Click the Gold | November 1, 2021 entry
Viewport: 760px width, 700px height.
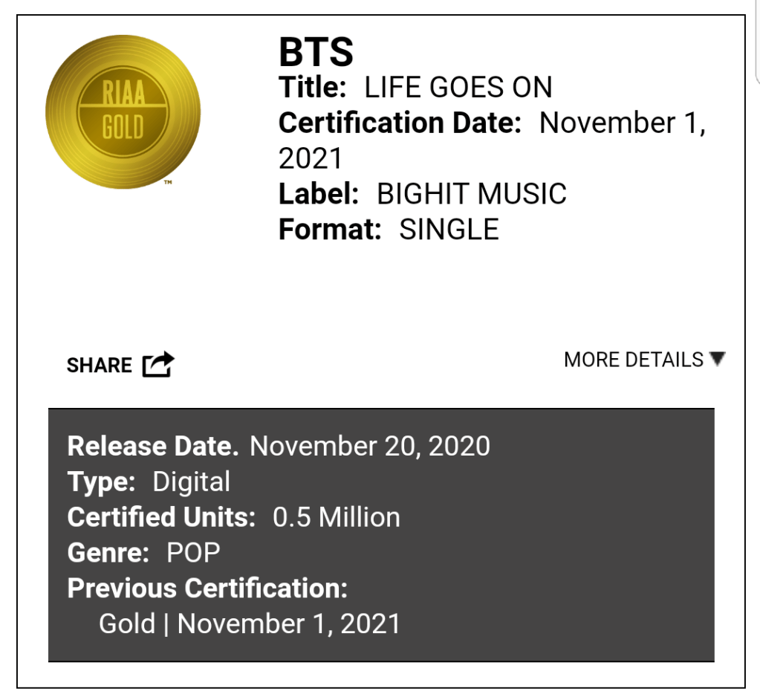pyautogui.click(x=249, y=623)
